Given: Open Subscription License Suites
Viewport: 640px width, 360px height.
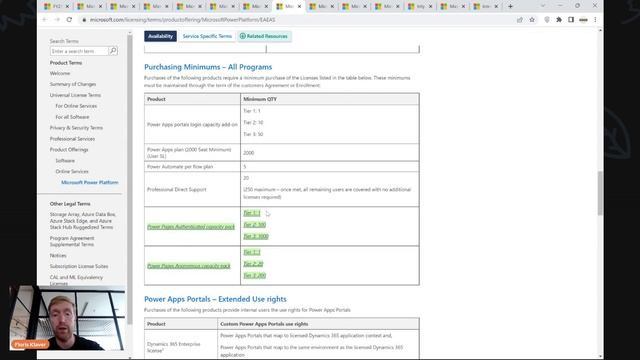Looking at the screenshot, I should pos(79,266).
